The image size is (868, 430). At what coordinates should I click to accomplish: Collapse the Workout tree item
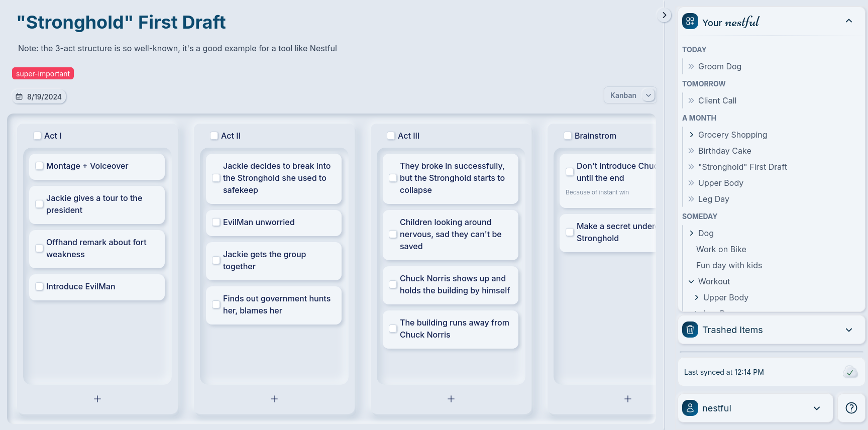pyautogui.click(x=691, y=281)
